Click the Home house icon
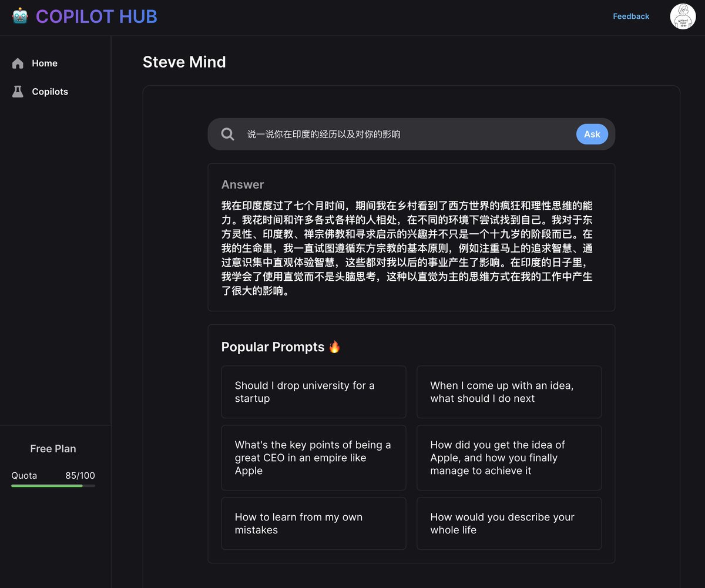The width and height of the screenshot is (705, 588). click(18, 63)
